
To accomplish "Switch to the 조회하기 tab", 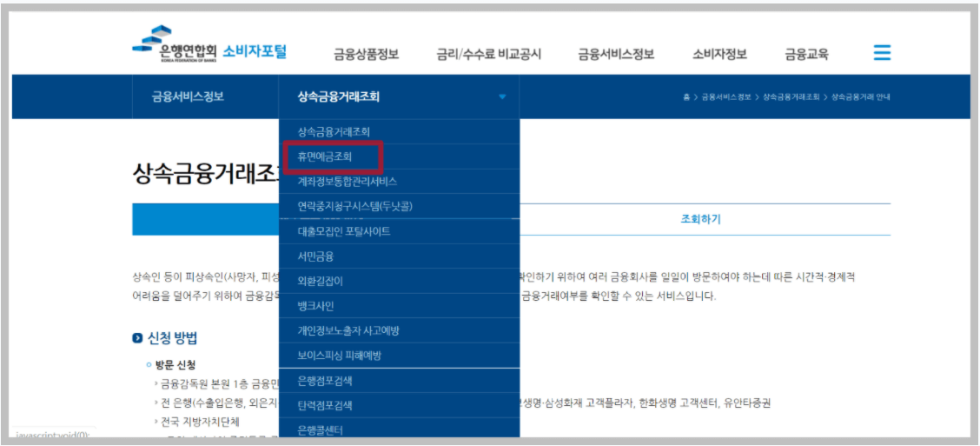I will pos(700,220).
